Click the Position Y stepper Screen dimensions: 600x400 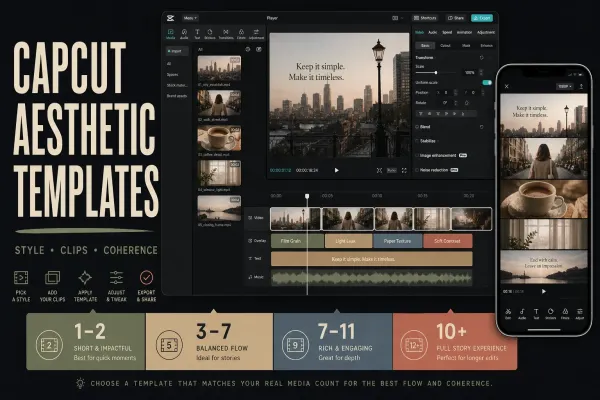click(x=483, y=93)
